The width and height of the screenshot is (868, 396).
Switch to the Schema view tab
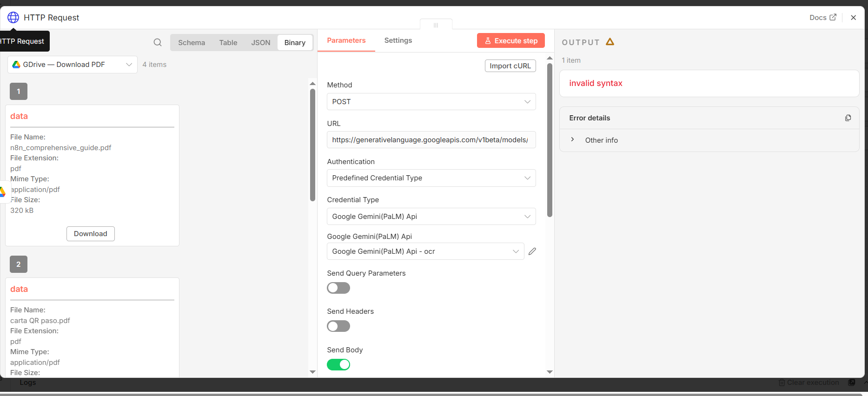(x=192, y=42)
